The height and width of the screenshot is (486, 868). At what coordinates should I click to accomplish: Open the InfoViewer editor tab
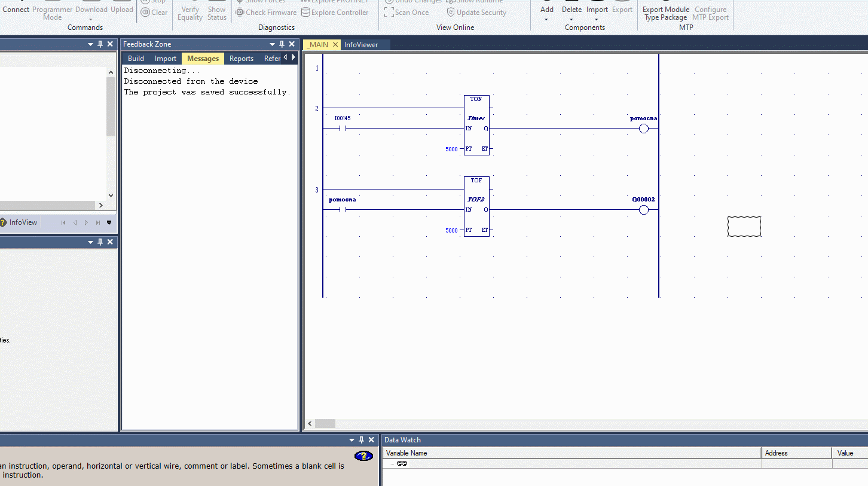coord(361,45)
